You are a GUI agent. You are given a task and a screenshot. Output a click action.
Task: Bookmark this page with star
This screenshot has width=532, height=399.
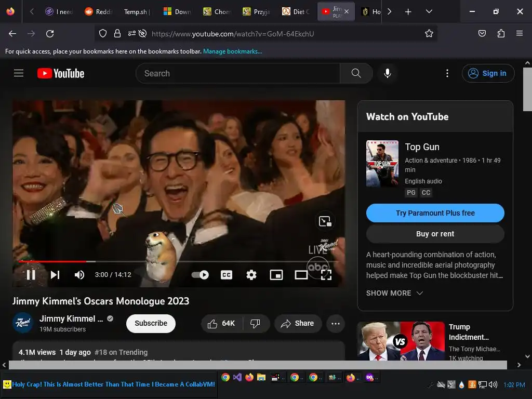point(429,33)
